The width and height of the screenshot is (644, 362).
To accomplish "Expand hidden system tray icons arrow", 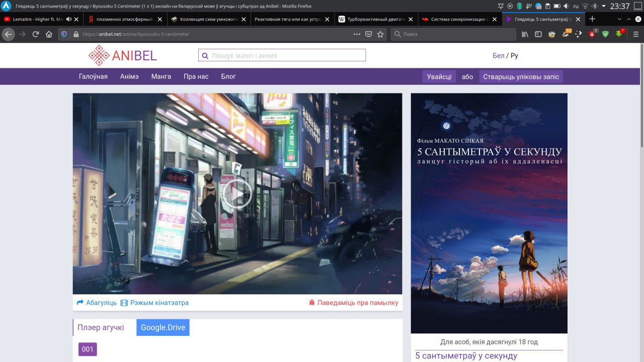I will click(x=604, y=6).
